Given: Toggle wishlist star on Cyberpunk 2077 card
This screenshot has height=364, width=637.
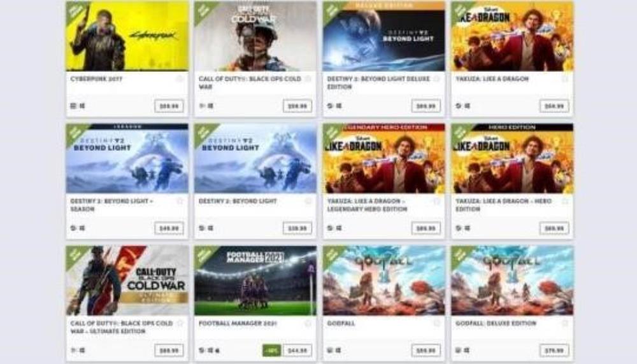Looking at the screenshot, I should (x=180, y=79).
